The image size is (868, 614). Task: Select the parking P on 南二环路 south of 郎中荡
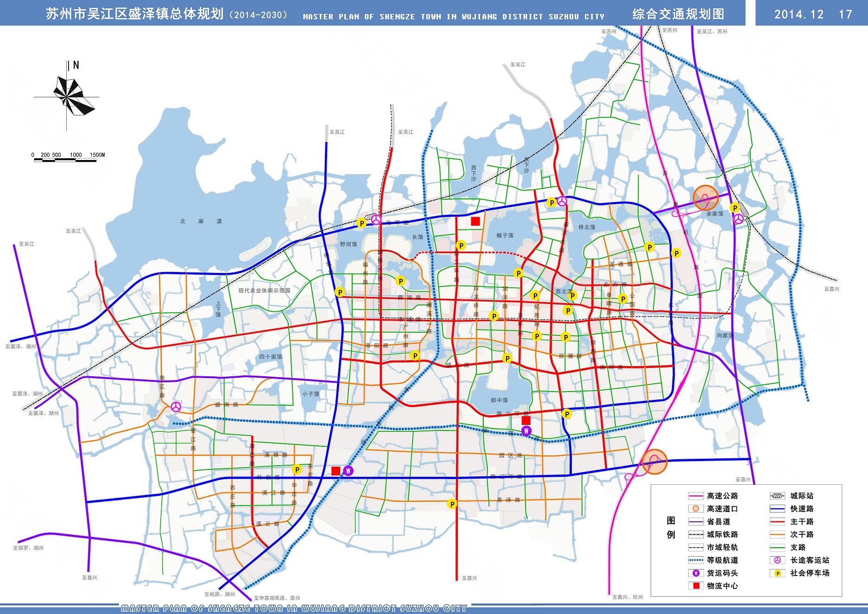(x=566, y=414)
